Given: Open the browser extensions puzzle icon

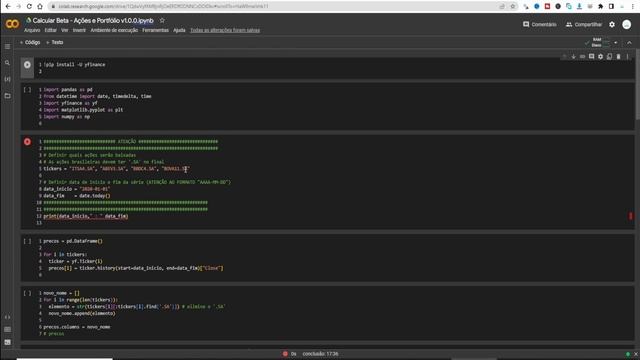Looking at the screenshot, I should [600, 7].
